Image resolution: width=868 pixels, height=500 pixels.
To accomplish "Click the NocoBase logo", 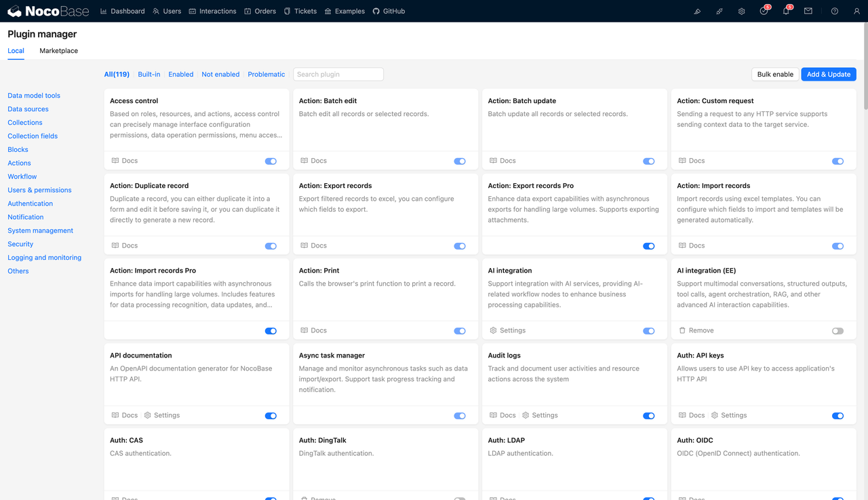I will (48, 12).
